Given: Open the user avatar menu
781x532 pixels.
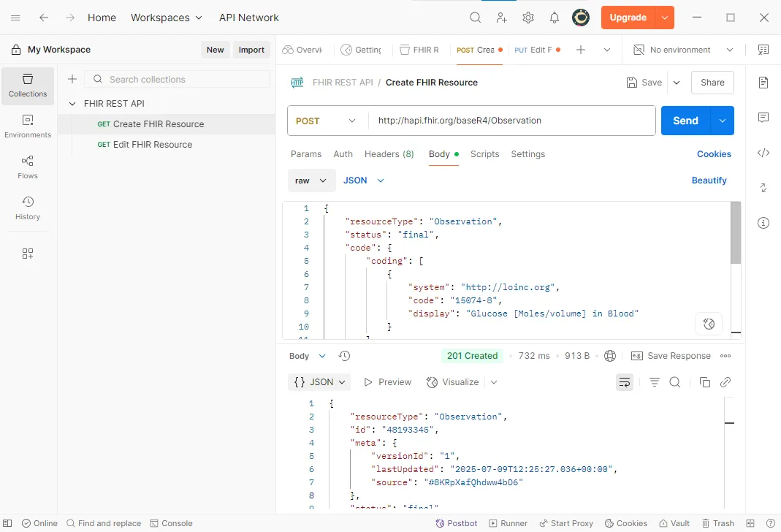Looking at the screenshot, I should coord(581,18).
